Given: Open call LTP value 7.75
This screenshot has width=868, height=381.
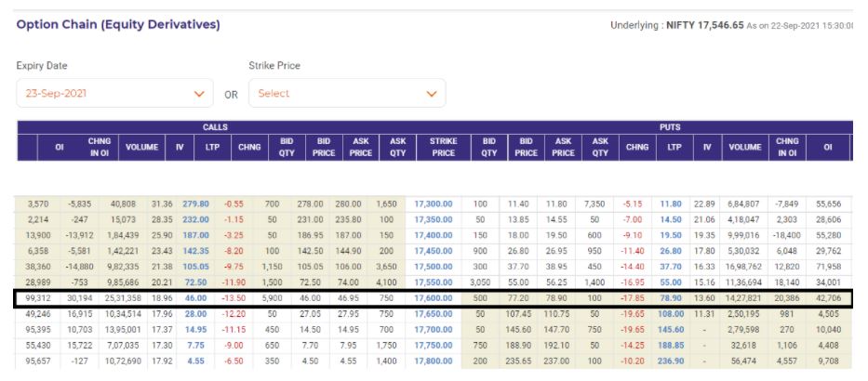Looking at the screenshot, I should tap(196, 345).
